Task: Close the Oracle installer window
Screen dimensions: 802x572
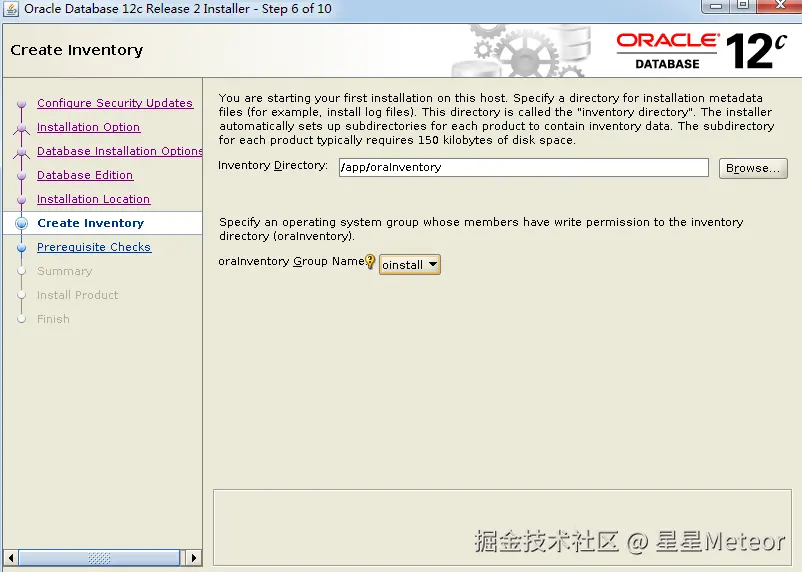Action: pos(779,6)
